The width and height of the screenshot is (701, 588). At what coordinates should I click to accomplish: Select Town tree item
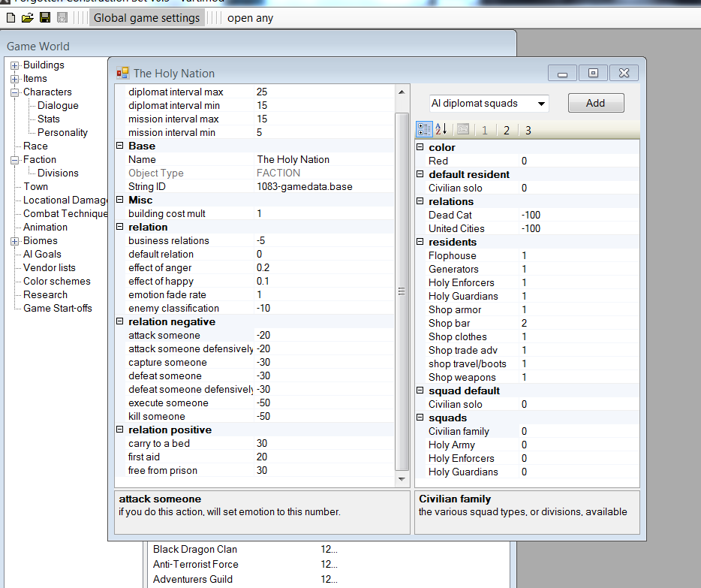point(35,186)
